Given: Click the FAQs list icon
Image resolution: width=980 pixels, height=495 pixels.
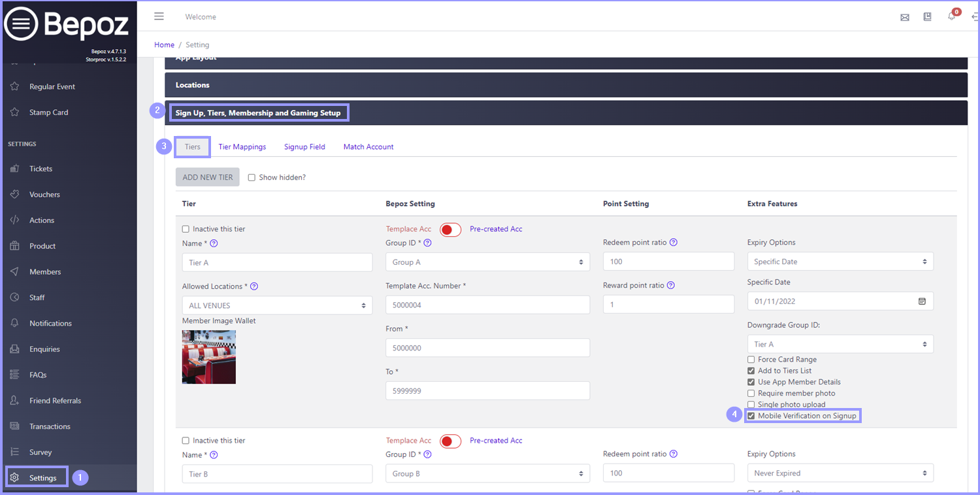Looking at the screenshot, I should click(x=15, y=375).
